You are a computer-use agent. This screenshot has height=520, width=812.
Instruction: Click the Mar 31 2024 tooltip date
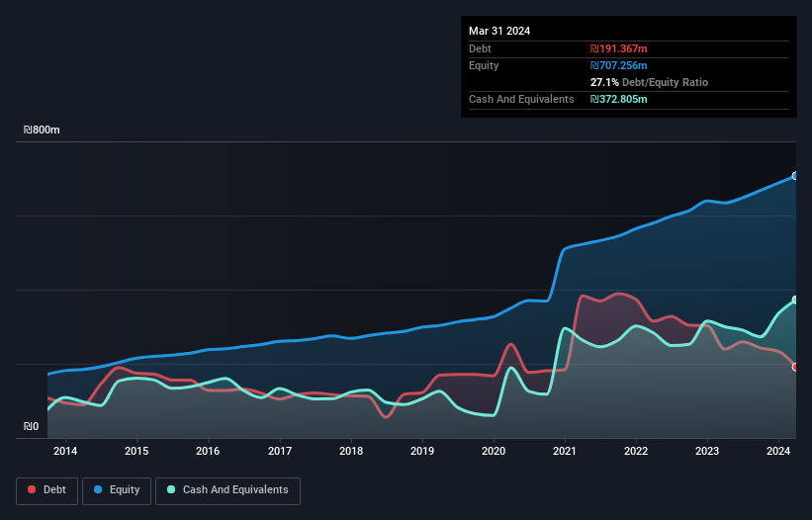tap(499, 31)
